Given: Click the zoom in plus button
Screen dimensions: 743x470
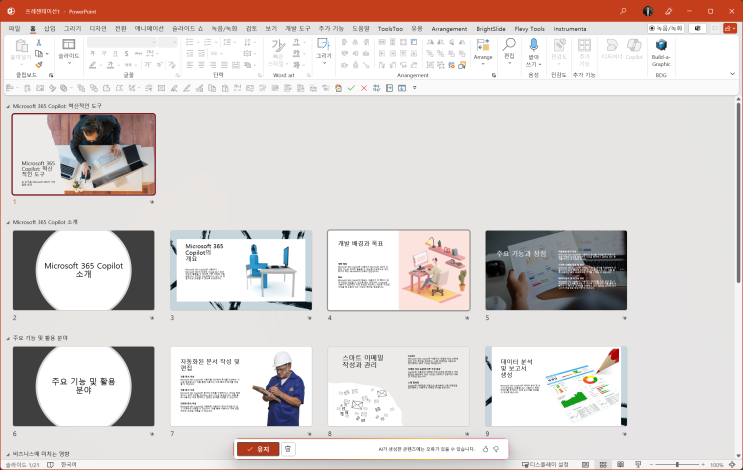Looking at the screenshot, I should [703, 465].
